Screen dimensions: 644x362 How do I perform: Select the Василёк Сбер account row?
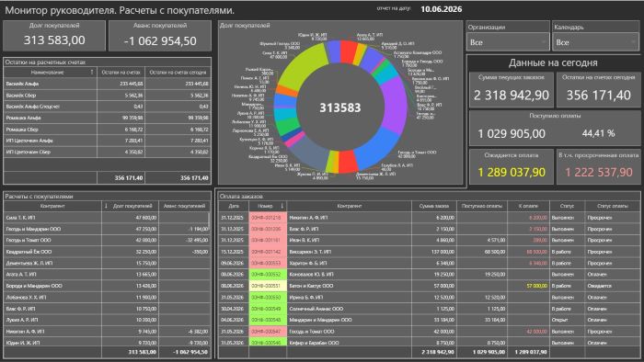click(x=108, y=96)
